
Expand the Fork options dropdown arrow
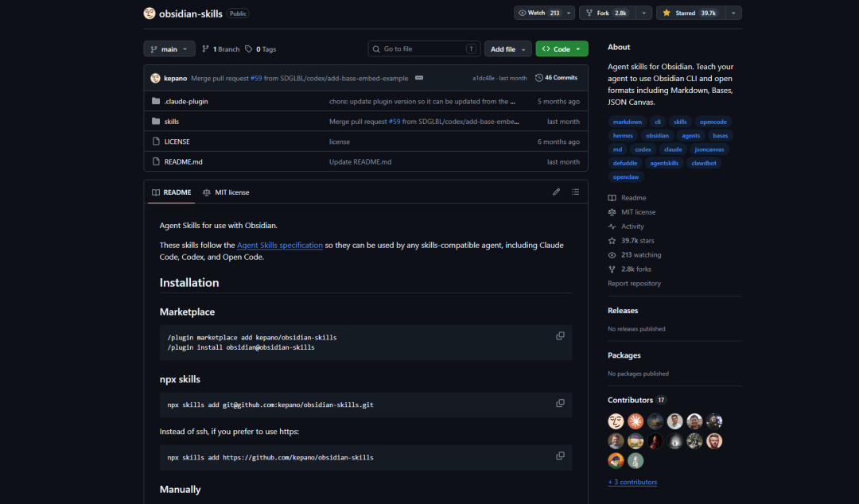(x=644, y=13)
